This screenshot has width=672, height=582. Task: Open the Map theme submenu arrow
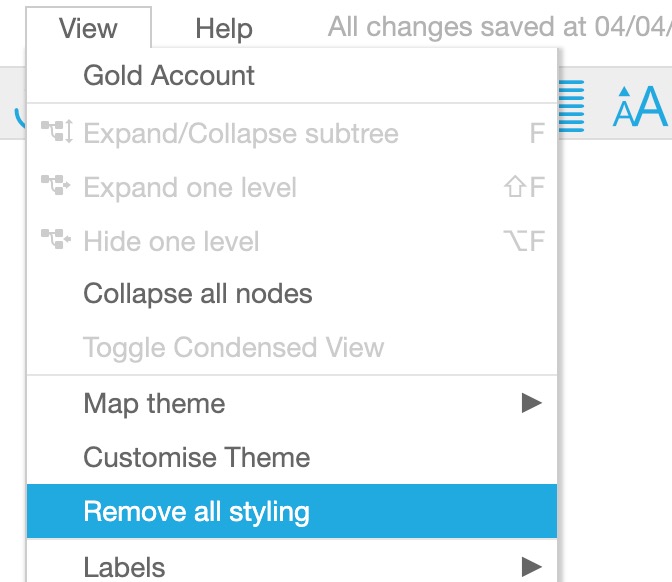pos(531,403)
